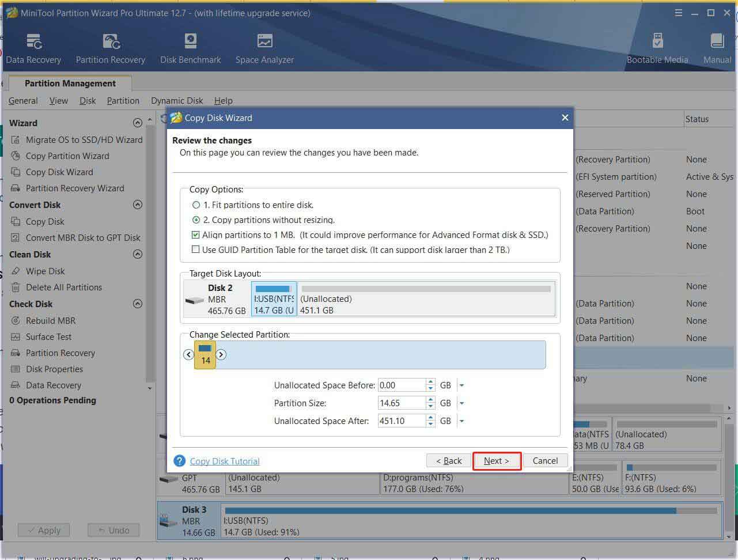Click the Unallocated Space Before input field
738x560 pixels.
(402, 385)
